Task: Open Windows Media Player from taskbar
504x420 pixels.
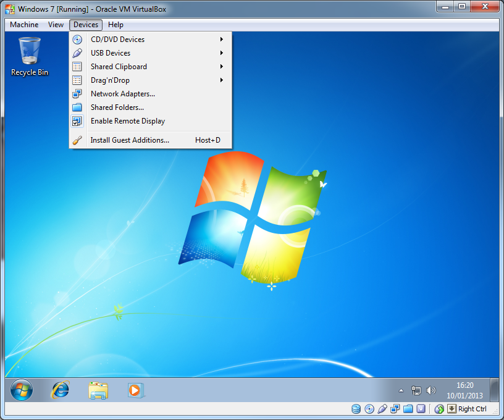Action: (x=135, y=390)
